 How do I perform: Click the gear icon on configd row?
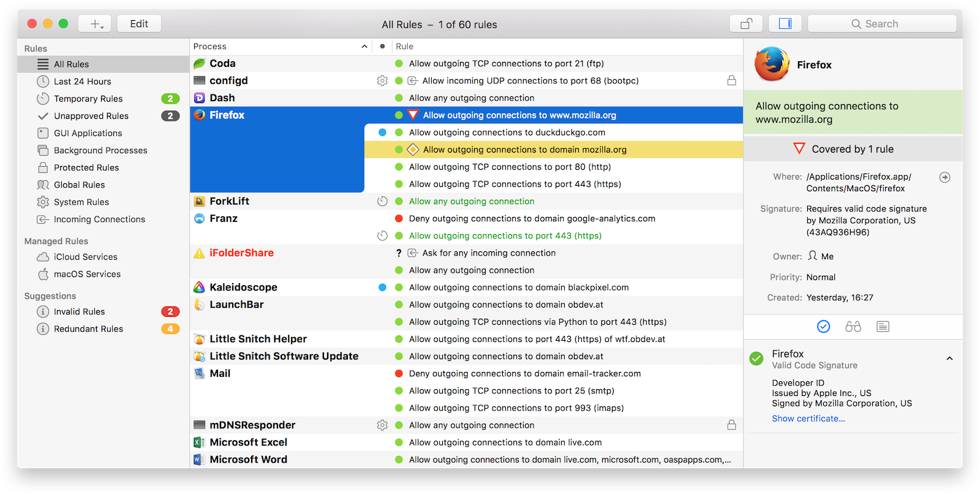[x=382, y=81]
